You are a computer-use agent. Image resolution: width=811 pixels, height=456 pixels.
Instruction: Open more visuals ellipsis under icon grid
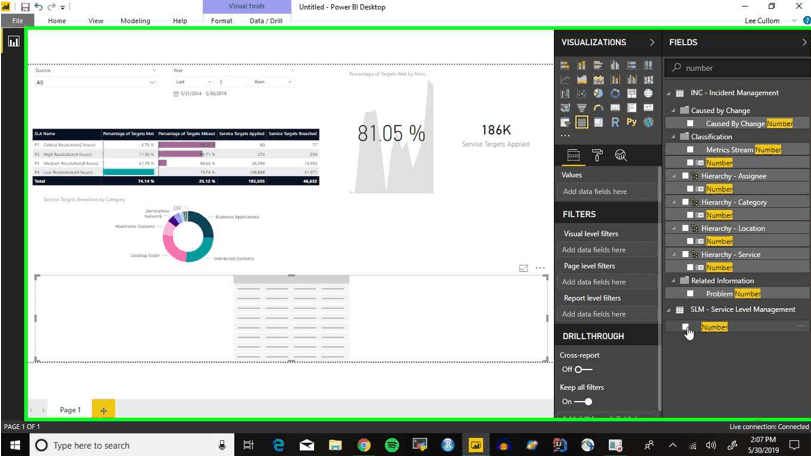565,136
